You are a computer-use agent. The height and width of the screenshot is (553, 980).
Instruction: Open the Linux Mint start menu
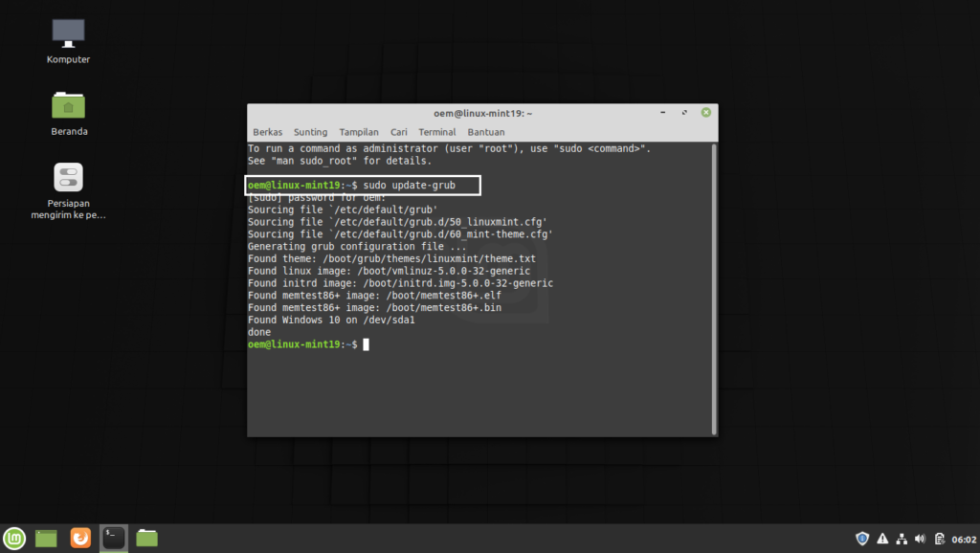(x=14, y=538)
